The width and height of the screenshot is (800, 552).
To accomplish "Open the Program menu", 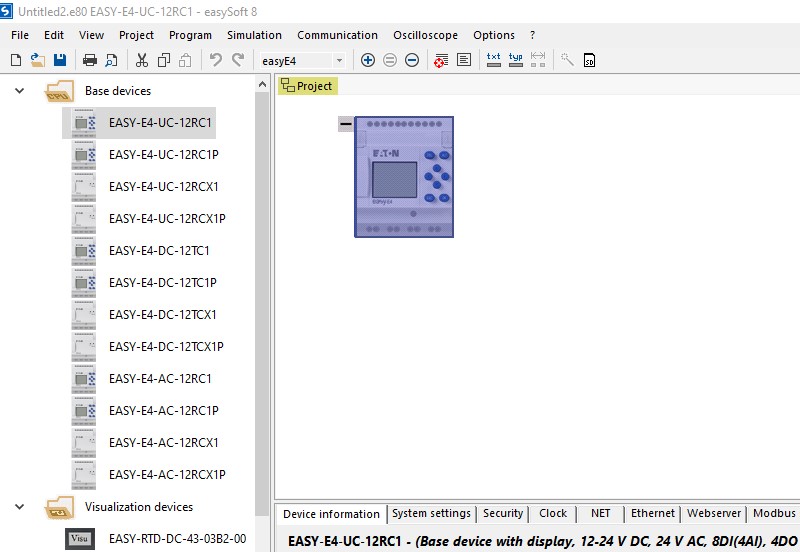I will click(x=190, y=35).
